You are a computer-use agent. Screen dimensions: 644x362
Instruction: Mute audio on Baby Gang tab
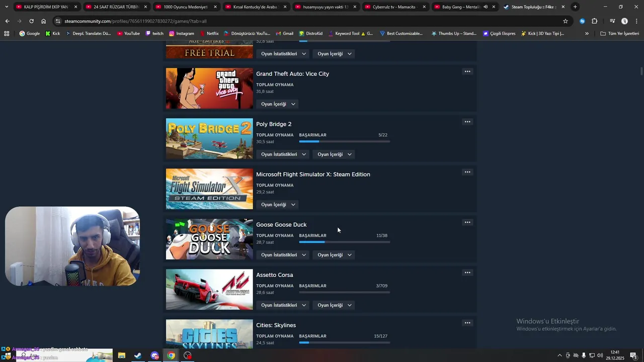[486, 7]
